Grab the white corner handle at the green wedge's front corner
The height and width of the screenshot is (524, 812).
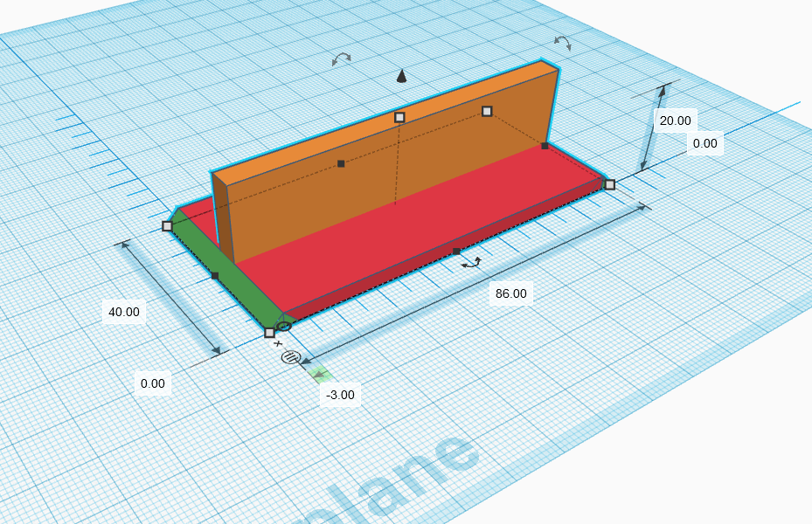point(270,333)
